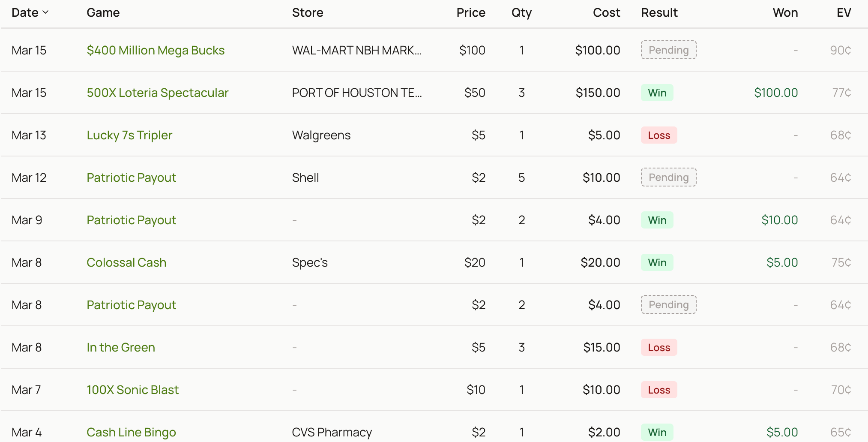The width and height of the screenshot is (868, 442).
Task: Click the Game column header
Action: click(103, 13)
